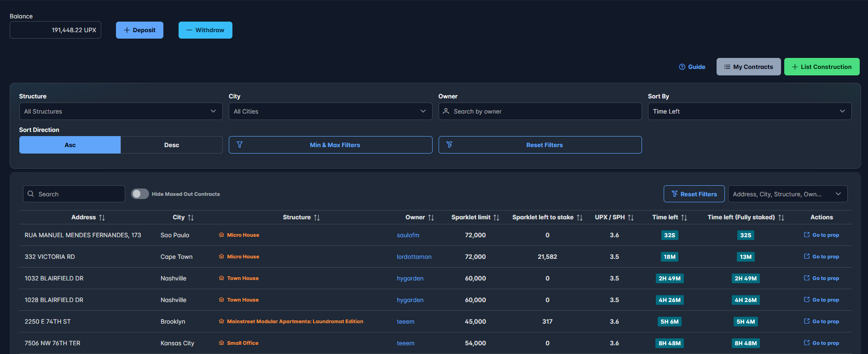Sort by Sparklet left to stake icon
The height and width of the screenshot is (354, 868).
coord(579,217)
